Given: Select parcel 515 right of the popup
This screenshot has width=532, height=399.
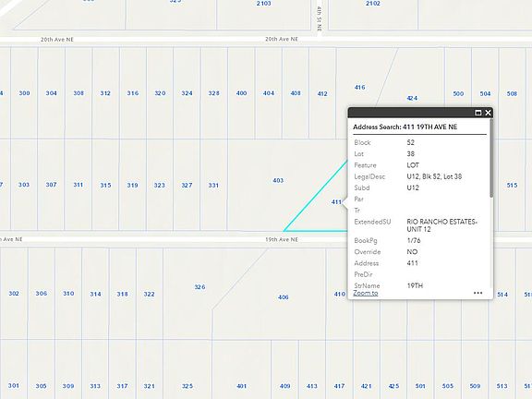Looking at the screenshot, I should [x=512, y=186].
